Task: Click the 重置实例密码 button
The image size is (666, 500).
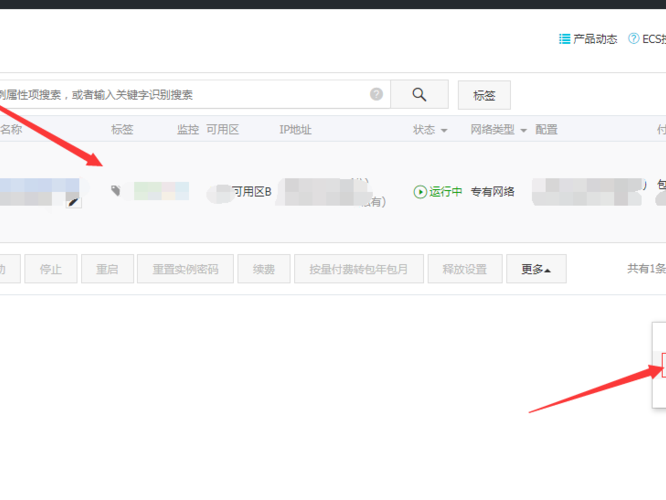Action: (185, 269)
